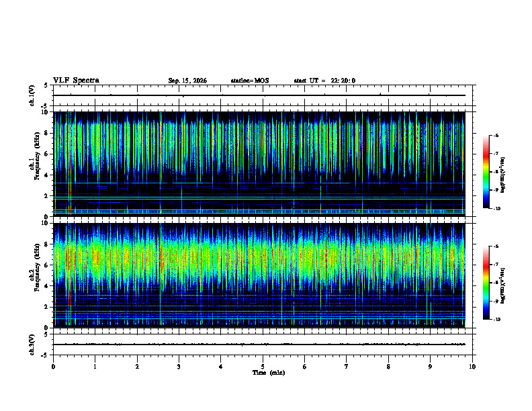Click the 9 minute tick label
The image size is (532, 411).
pyautogui.click(x=430, y=367)
